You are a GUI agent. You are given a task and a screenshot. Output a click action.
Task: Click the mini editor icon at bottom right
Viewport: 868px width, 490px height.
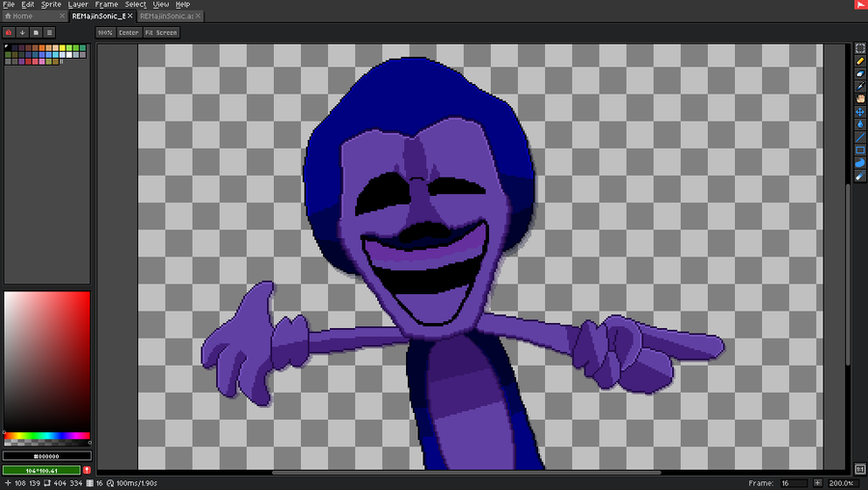click(859, 470)
